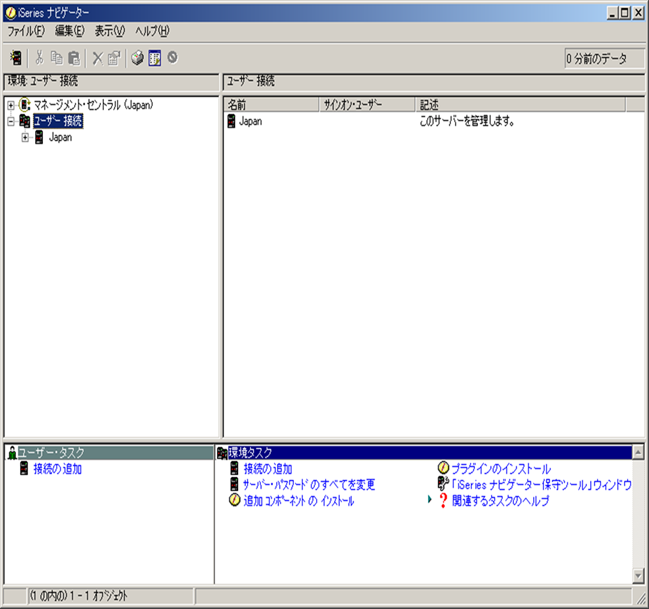The image size is (649, 609).
Task: Click the 環境タスク header bar
Action: (424, 453)
